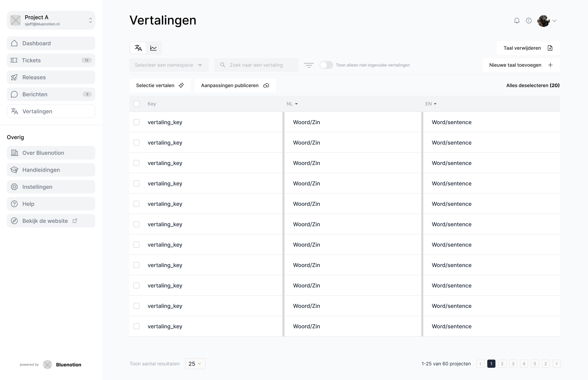The height and width of the screenshot is (380, 588).
Task: Go to previous page arrow in pagination
Action: [x=480, y=364]
